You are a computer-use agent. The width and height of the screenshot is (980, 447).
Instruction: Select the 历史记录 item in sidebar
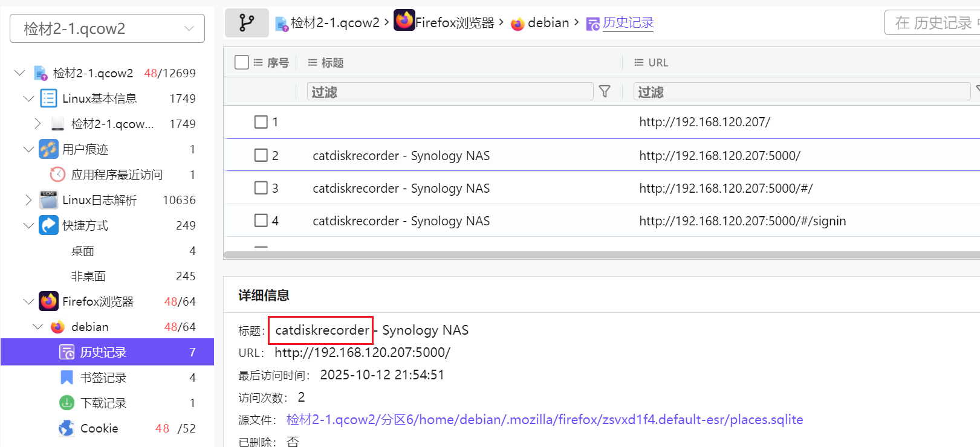click(x=103, y=352)
